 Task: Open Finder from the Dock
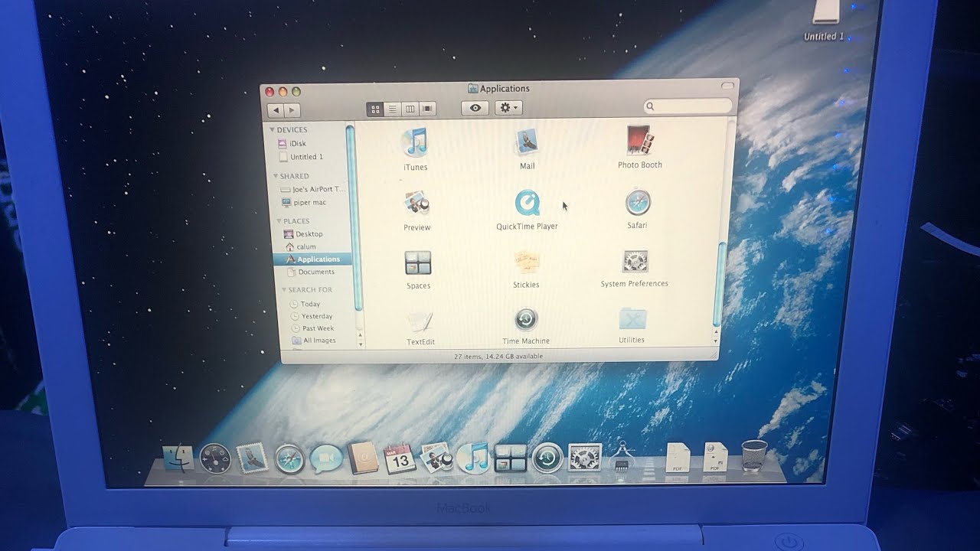point(179,458)
